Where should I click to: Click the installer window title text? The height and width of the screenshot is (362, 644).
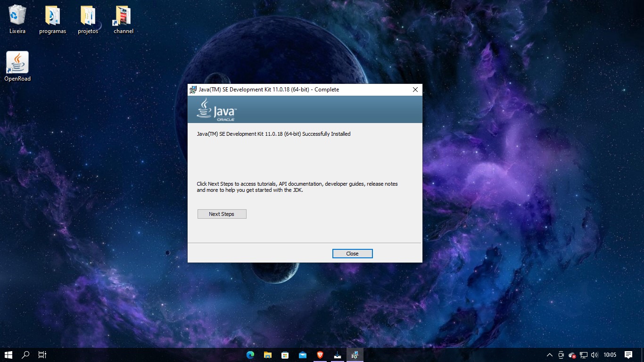(x=269, y=90)
